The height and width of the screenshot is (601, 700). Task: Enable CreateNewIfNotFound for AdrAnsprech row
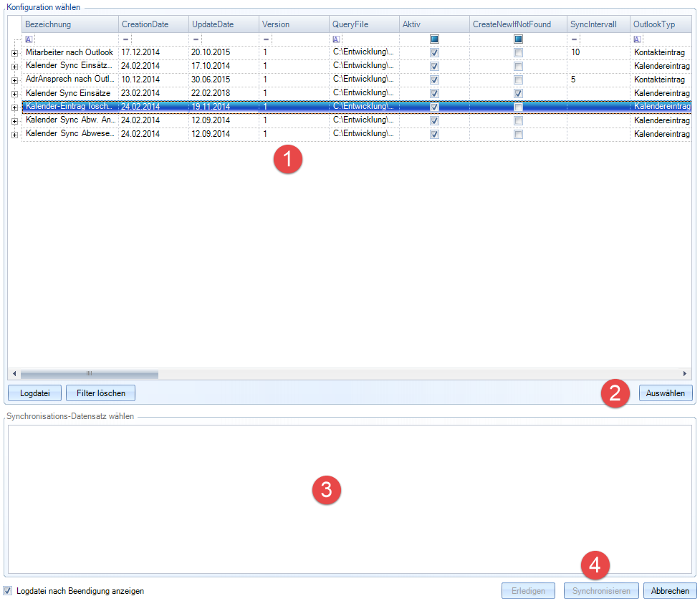518,80
